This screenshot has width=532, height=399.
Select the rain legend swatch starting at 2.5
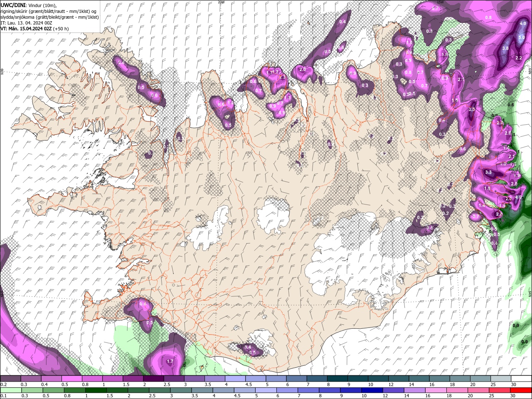tap(159, 390)
